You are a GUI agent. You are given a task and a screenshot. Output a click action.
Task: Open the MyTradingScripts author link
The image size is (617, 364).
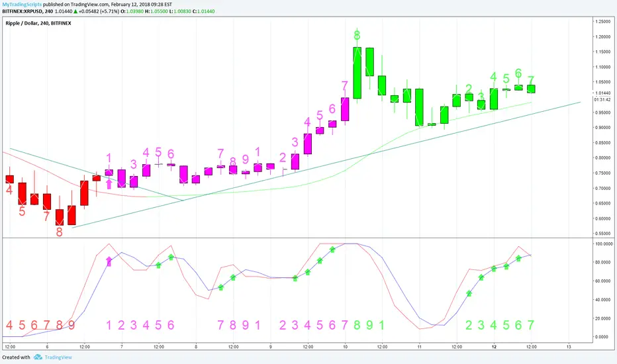tap(22, 5)
